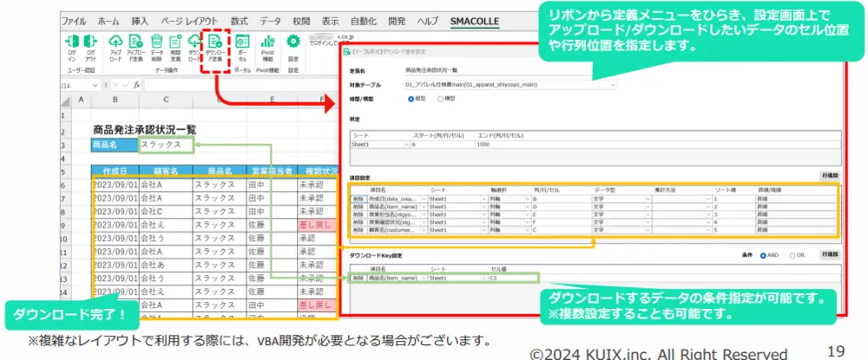Click the エンド field showing 1000
The width and height of the screenshot is (868, 360).
657,144
